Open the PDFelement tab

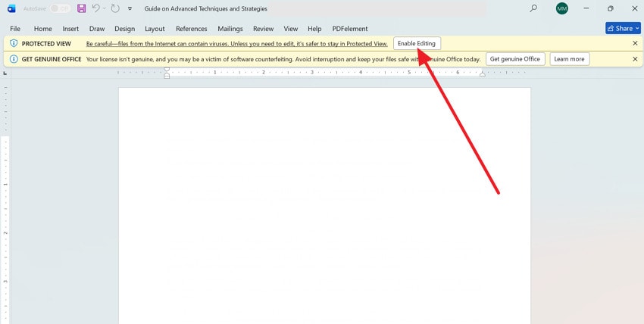[x=350, y=29]
